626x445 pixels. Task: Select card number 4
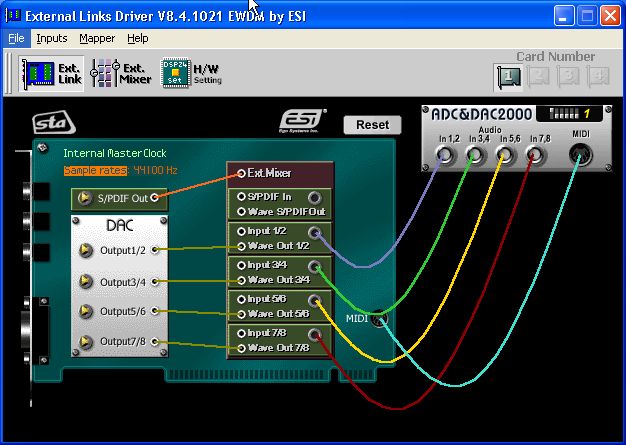click(598, 76)
